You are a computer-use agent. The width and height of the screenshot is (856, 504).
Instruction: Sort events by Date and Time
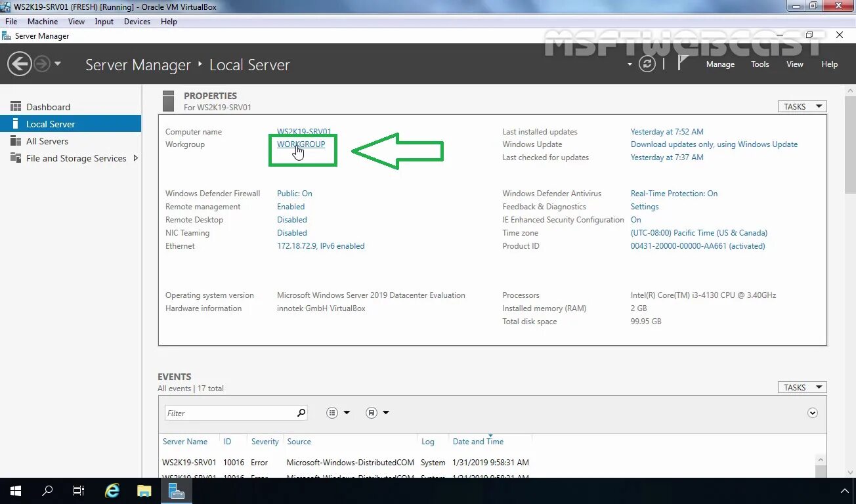pos(478,442)
